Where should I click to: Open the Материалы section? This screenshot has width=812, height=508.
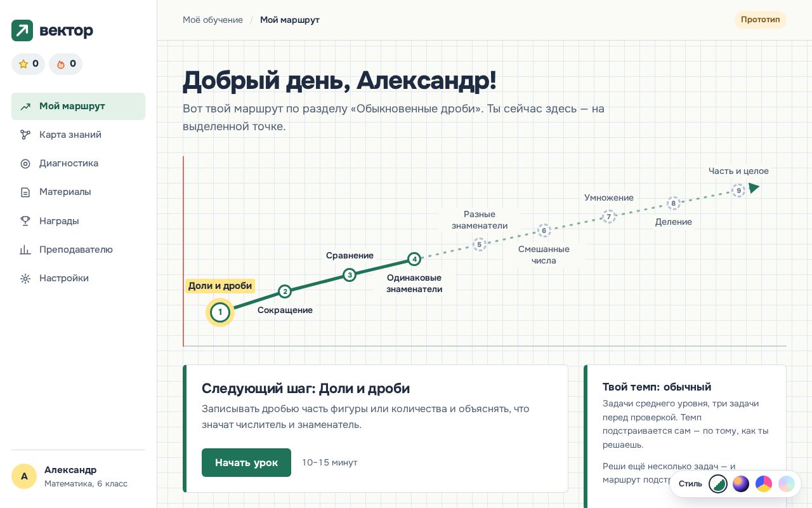click(78, 192)
